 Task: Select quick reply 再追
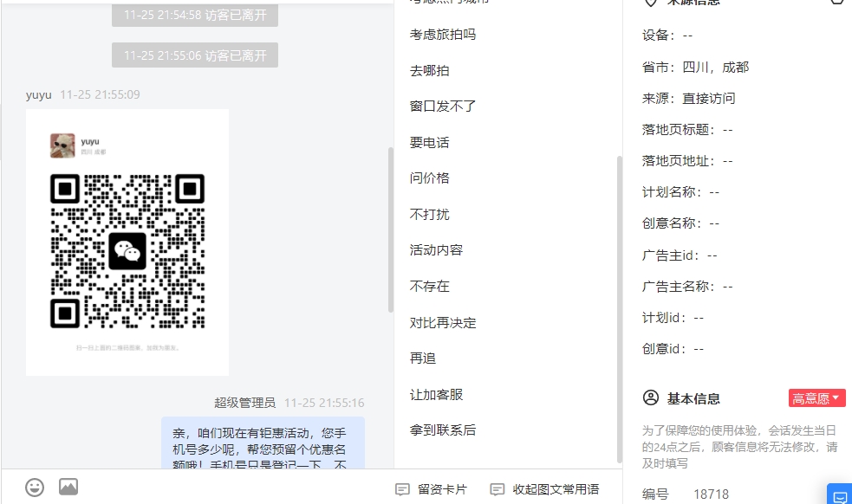[x=423, y=358]
